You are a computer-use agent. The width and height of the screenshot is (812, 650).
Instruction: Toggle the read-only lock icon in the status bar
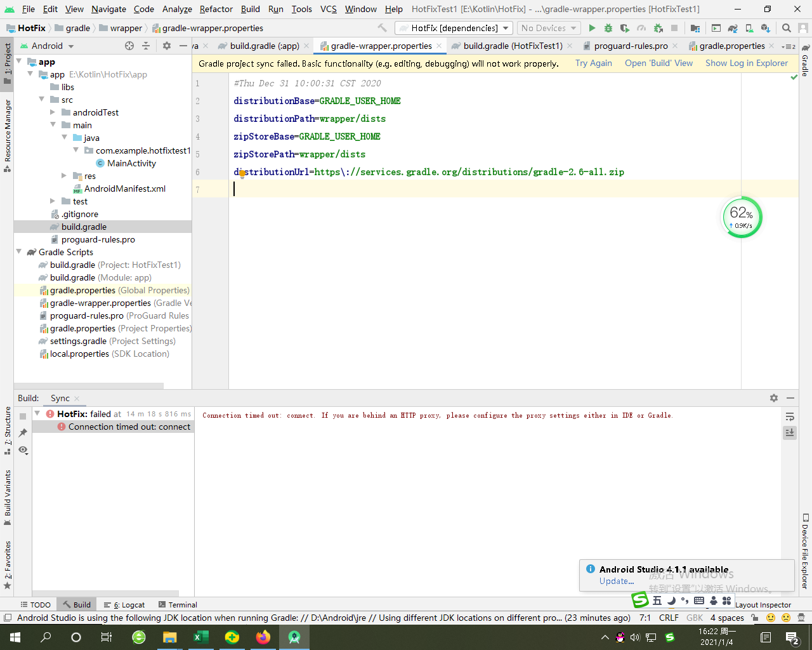(755, 618)
